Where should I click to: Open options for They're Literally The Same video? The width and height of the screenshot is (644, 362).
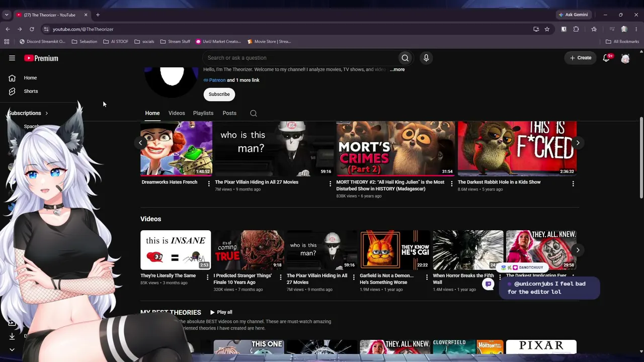pyautogui.click(x=207, y=277)
